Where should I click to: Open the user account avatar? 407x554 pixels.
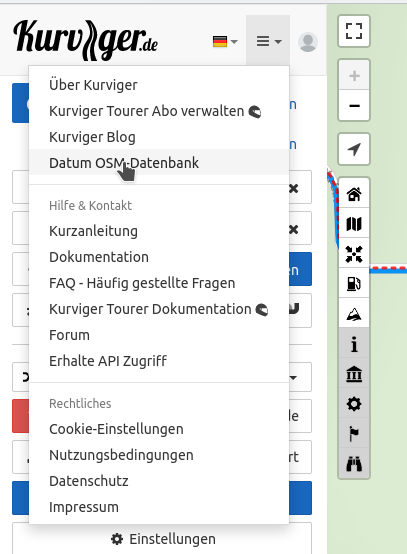pyautogui.click(x=307, y=42)
